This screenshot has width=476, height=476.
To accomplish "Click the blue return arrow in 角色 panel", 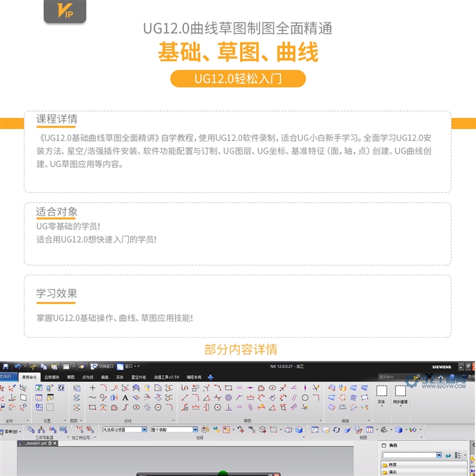I will pyautogui.click(x=448, y=455).
